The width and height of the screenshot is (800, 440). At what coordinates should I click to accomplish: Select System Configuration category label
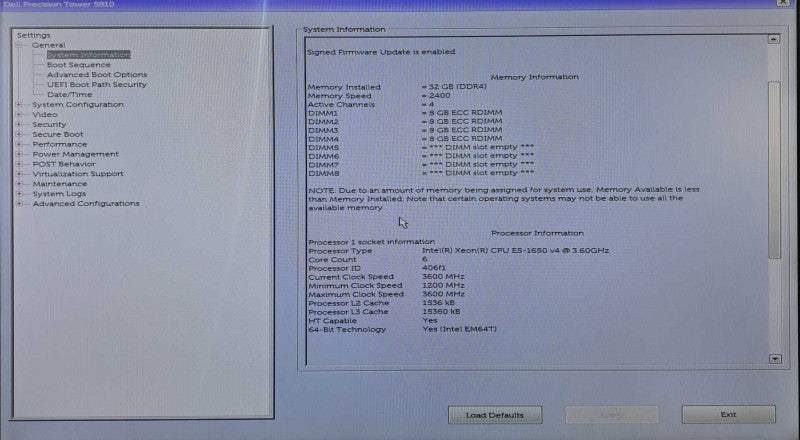pyautogui.click(x=78, y=104)
